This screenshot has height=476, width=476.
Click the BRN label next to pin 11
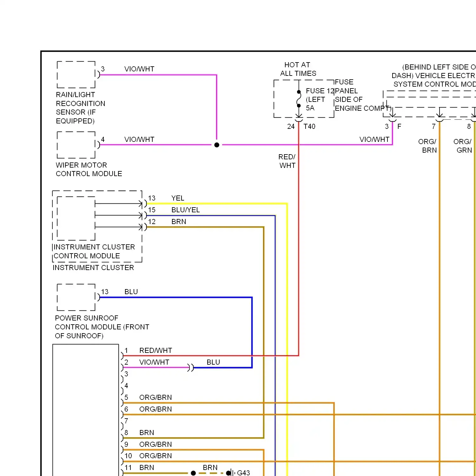147,468
